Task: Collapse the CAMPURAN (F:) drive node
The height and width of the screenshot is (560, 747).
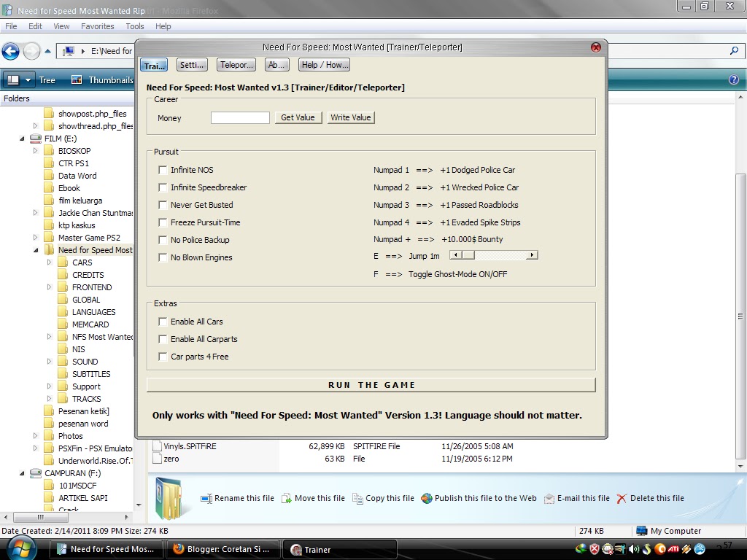Action: point(22,473)
